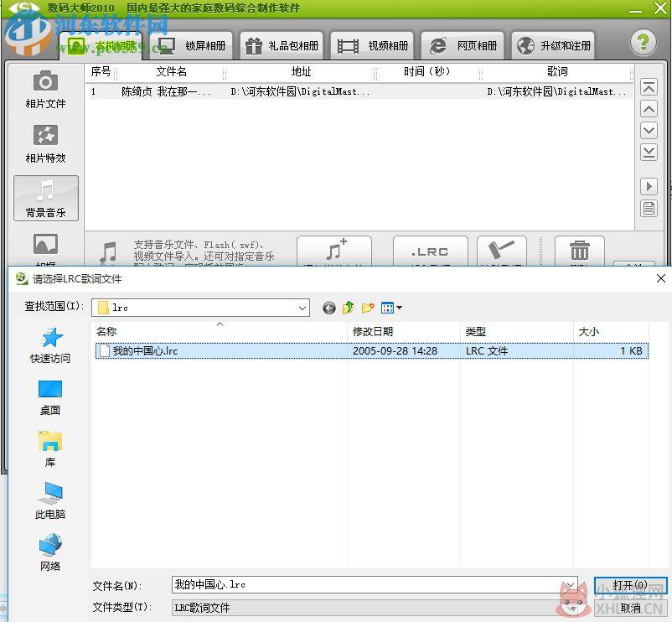Open the 相片文件 camera panel
Image resolution: width=672 pixels, height=622 pixels.
point(45,89)
